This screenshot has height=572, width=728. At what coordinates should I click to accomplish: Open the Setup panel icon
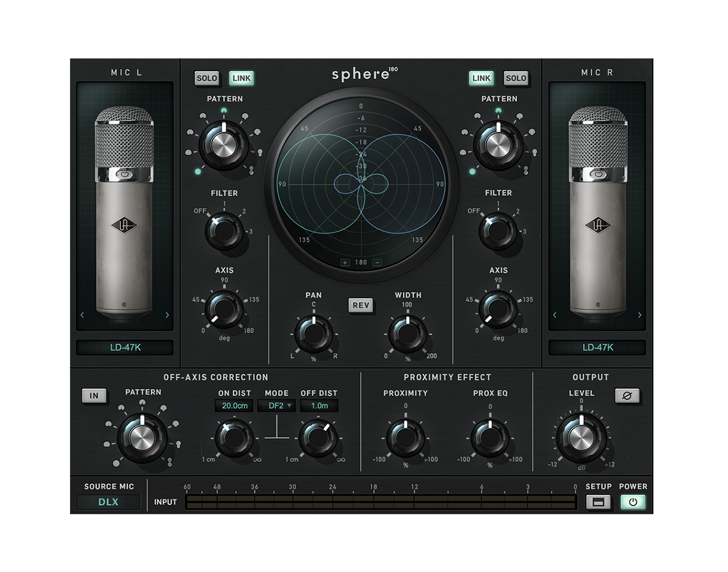[x=598, y=502]
